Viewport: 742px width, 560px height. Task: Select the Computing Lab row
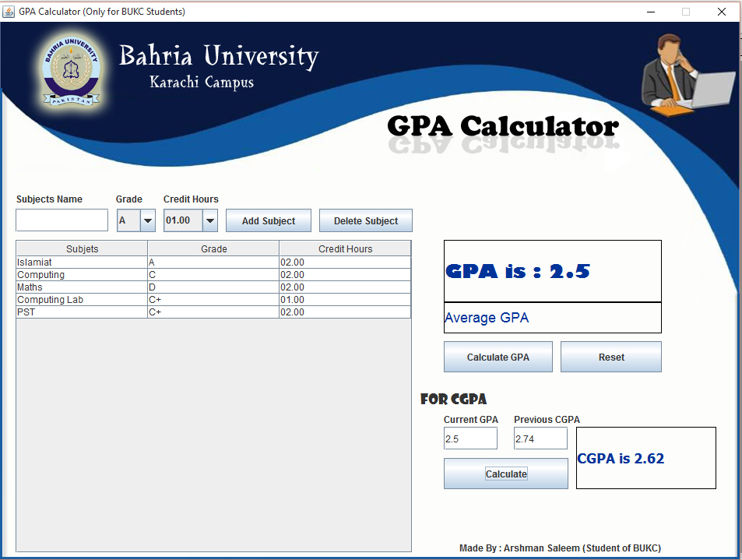[x=213, y=300]
